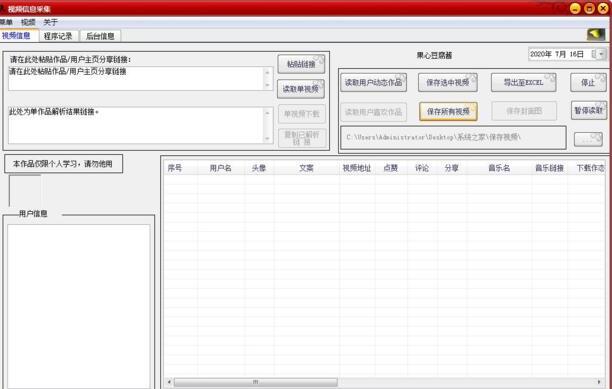Screen dimensions: 612x389
Task: Click the 文案 column header
Action: click(306, 168)
